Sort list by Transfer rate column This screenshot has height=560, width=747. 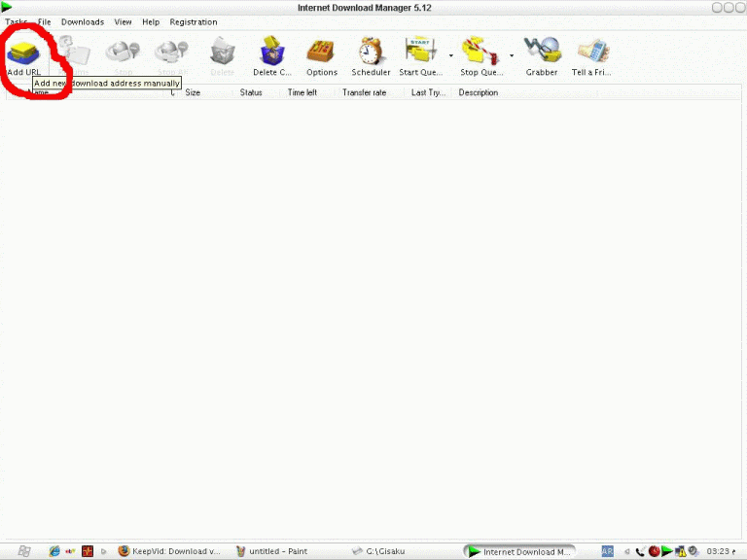click(x=365, y=92)
